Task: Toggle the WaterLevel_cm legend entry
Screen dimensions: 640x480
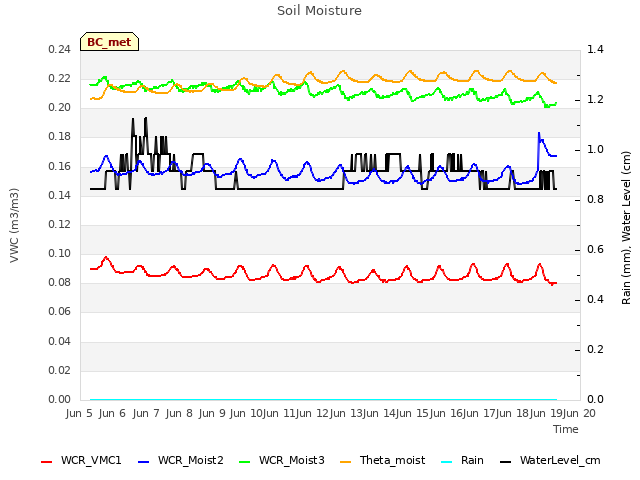Action: click(550, 460)
